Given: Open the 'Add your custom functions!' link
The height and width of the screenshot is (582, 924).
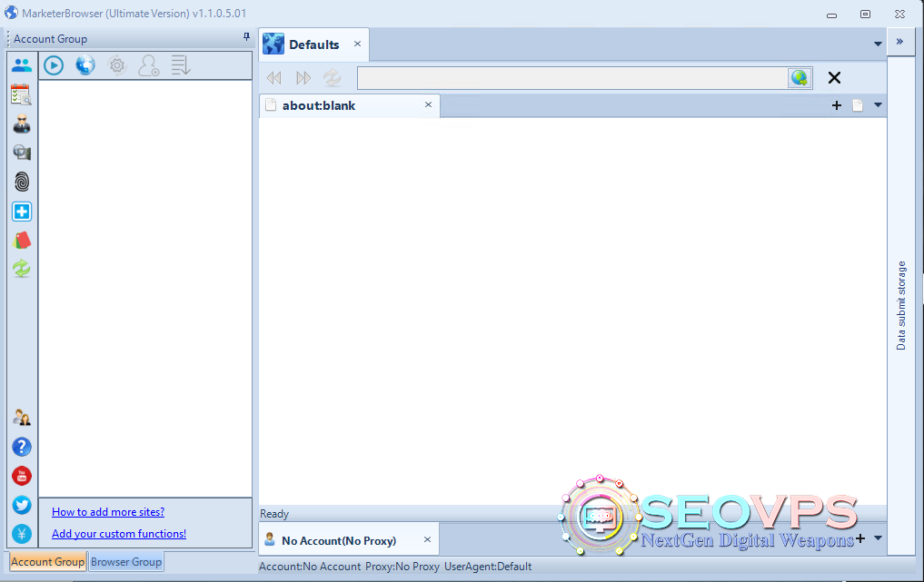Looking at the screenshot, I should coord(119,534).
